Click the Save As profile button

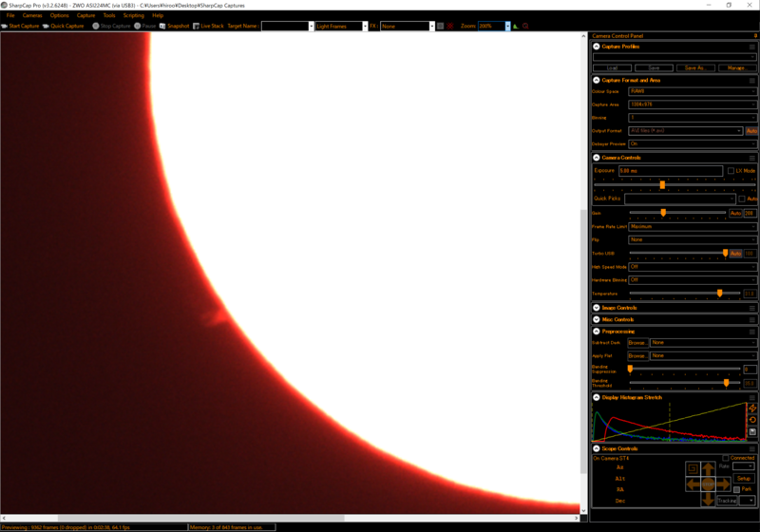(695, 68)
